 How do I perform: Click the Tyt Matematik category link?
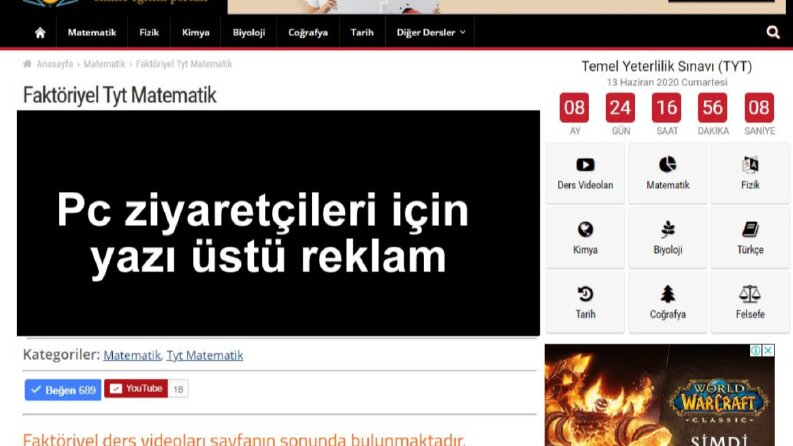[205, 355]
